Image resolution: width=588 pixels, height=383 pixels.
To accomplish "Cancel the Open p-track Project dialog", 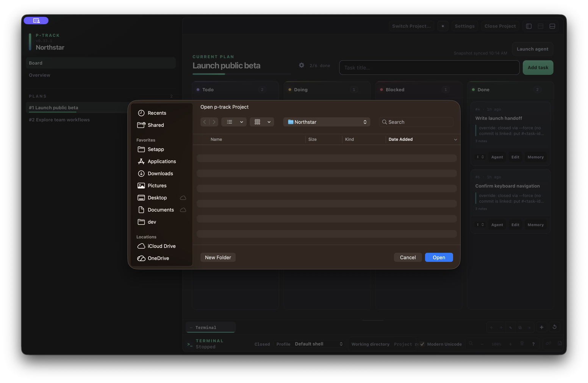I will tap(408, 257).
